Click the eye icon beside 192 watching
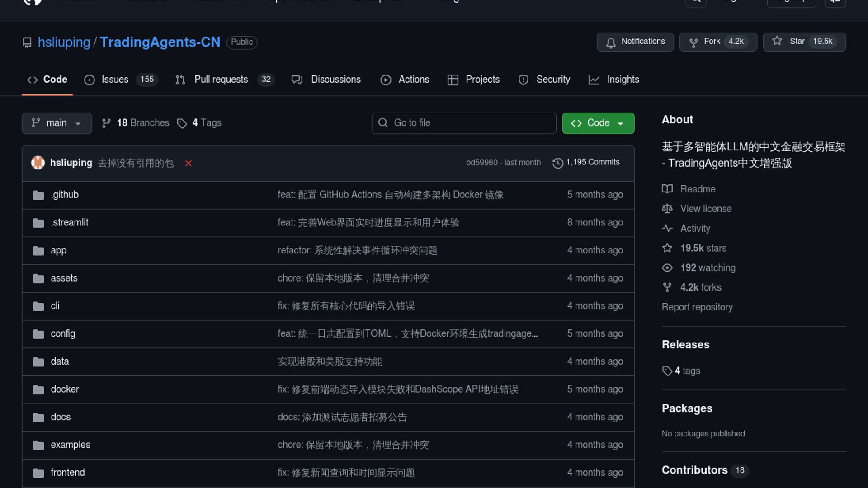The image size is (868, 488). pos(667,268)
